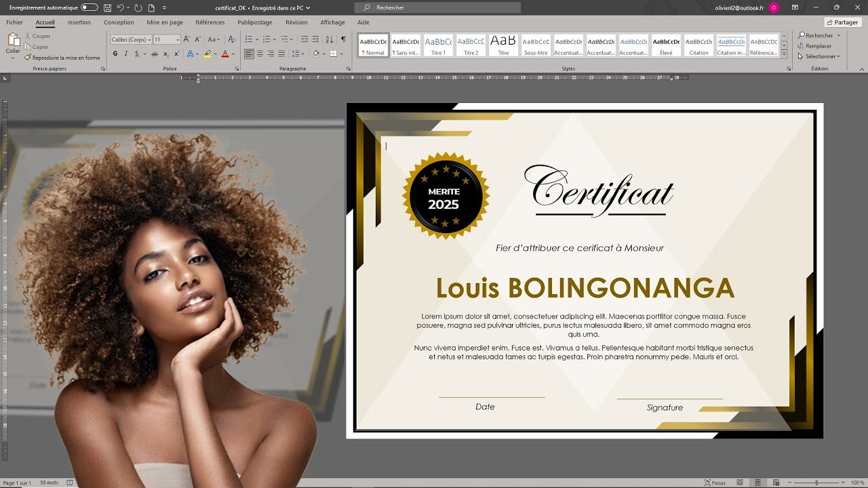Open the Sélectionner dropdown

pyautogui.click(x=819, y=56)
